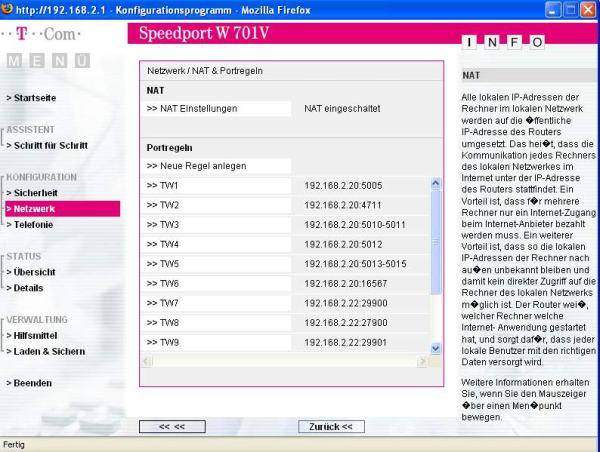The image size is (600, 452).
Task: Open Hilfsmittel under Verwaltung
Action: [35, 335]
